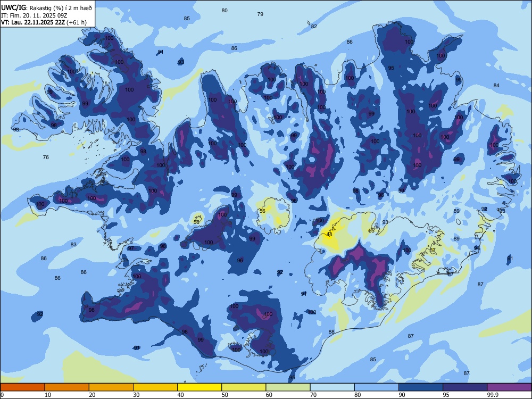This screenshot has height=399, width=532.
Task: Select the dark blue 90–95 legend swatch
Action: pyautogui.click(x=421, y=387)
